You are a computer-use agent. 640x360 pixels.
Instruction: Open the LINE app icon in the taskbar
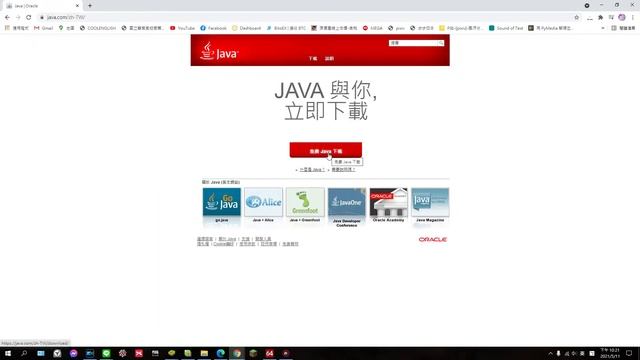click(106, 353)
